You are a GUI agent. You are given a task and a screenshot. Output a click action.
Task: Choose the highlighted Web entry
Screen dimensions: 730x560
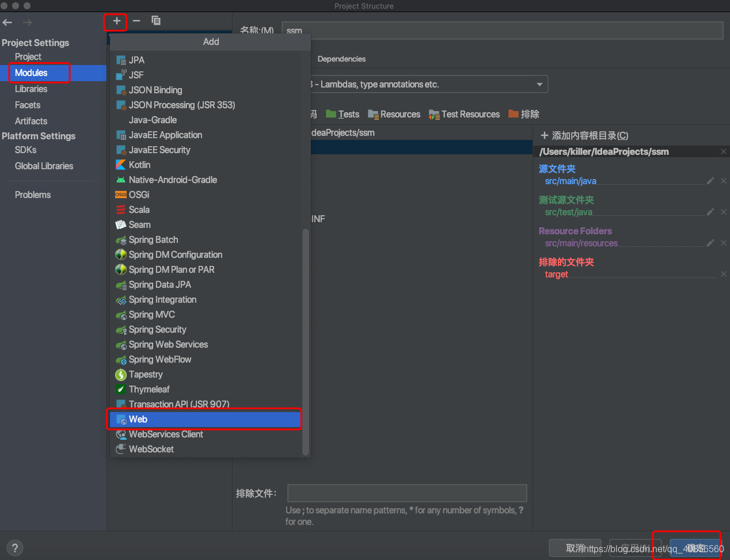(206, 419)
